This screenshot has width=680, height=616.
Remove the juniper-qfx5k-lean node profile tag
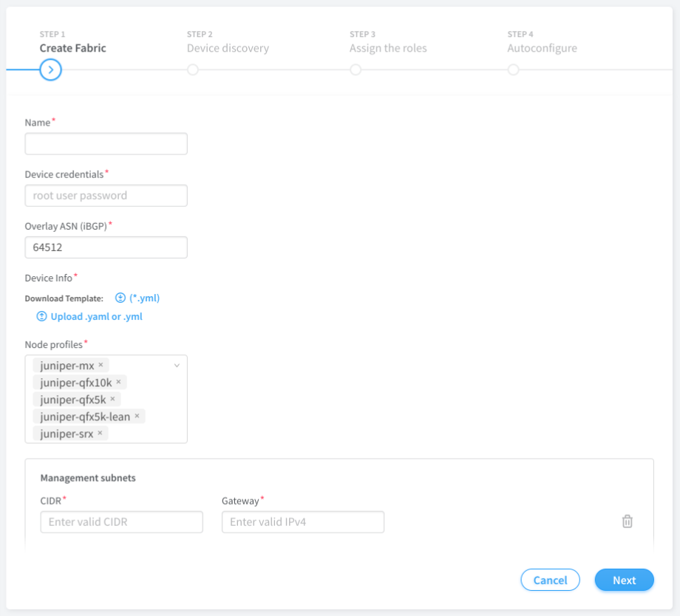pyautogui.click(x=137, y=417)
